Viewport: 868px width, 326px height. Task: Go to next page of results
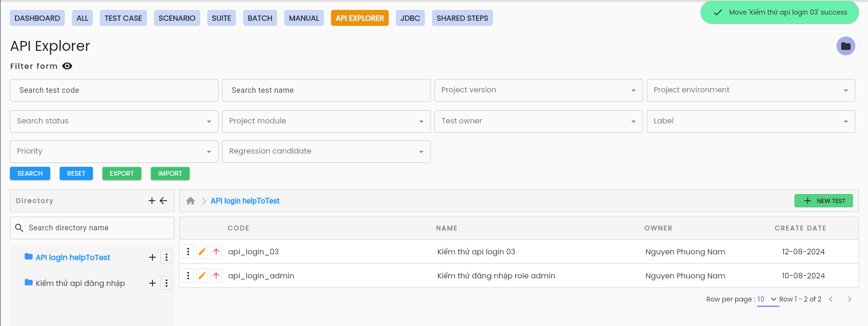point(850,299)
